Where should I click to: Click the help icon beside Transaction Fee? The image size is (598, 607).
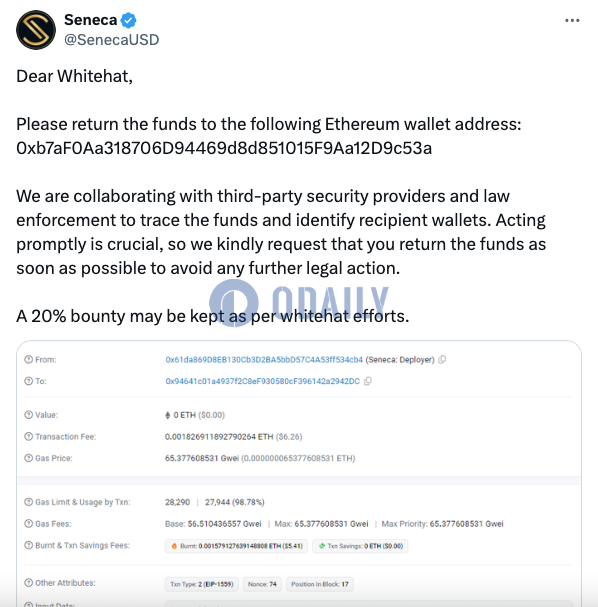coord(29,437)
